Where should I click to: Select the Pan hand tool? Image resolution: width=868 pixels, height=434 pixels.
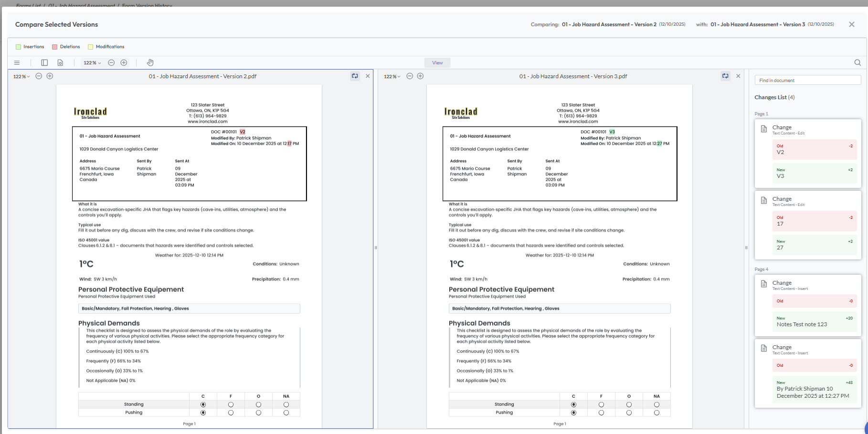pos(150,62)
